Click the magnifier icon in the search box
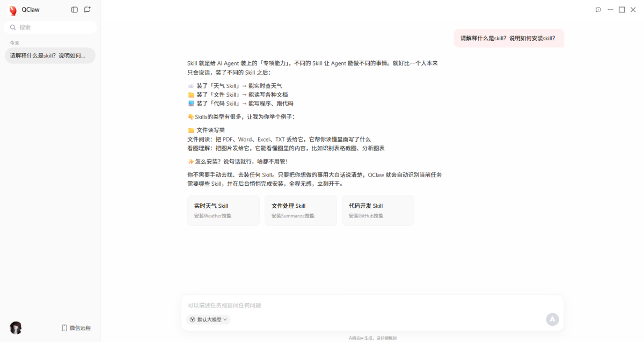644x342 pixels. (x=13, y=27)
